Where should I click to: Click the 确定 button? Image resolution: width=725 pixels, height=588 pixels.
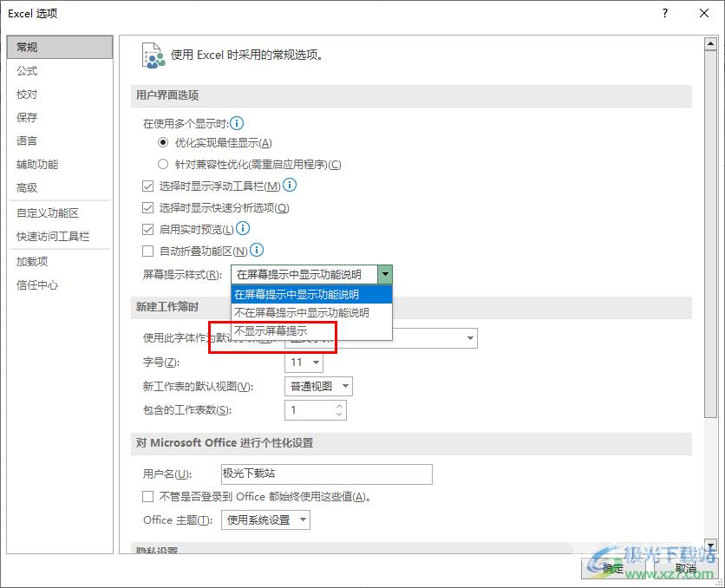(x=613, y=568)
